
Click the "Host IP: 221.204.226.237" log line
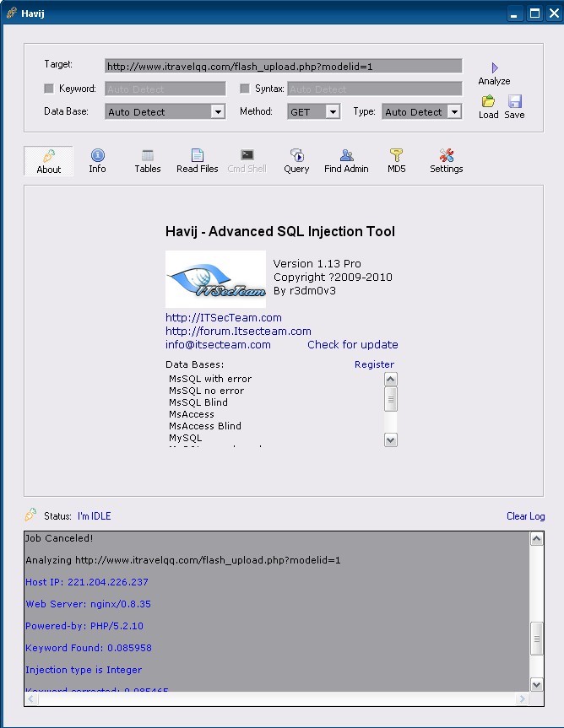coord(87,582)
